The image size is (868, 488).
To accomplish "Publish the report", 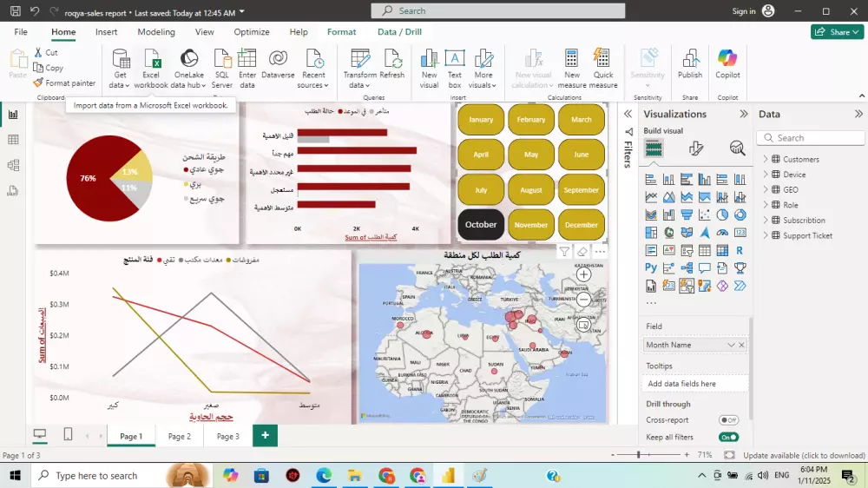I will click(x=690, y=63).
